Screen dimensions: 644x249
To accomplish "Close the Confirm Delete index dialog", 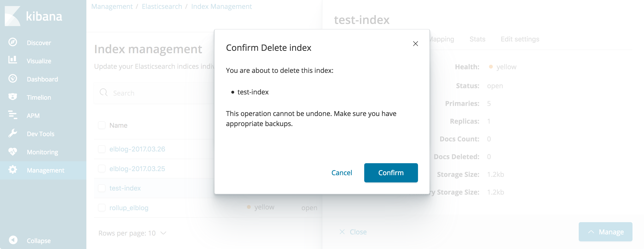I will tap(415, 44).
